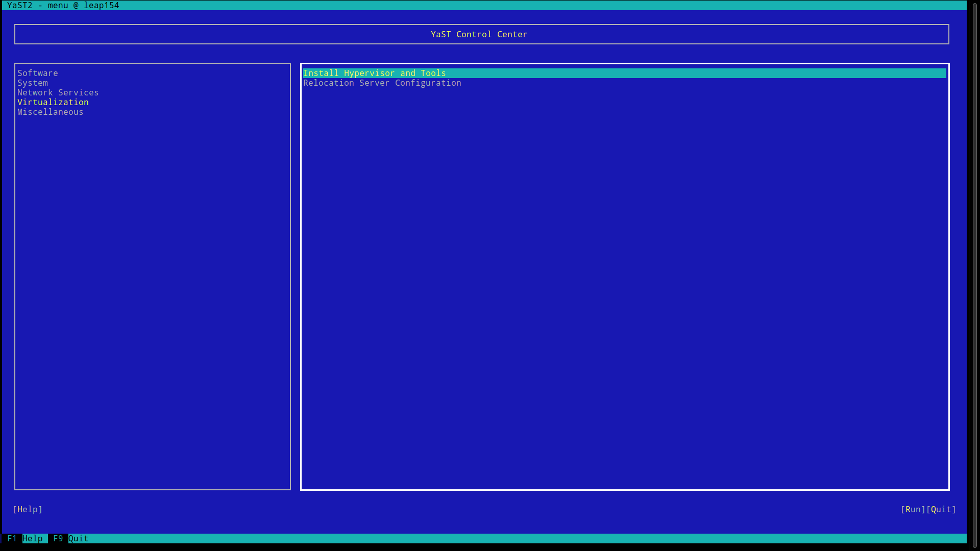Click the [Quit] button

(941, 509)
